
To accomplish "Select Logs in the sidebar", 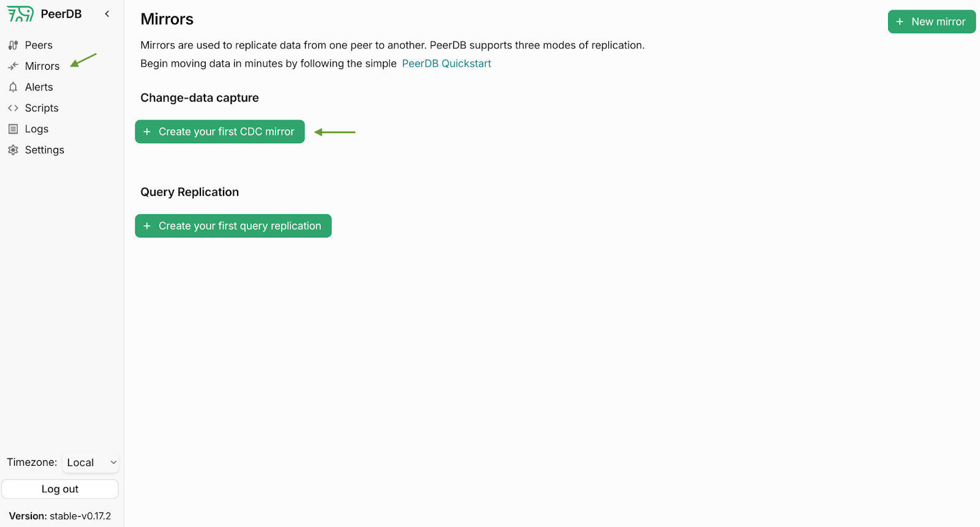I will tap(37, 129).
